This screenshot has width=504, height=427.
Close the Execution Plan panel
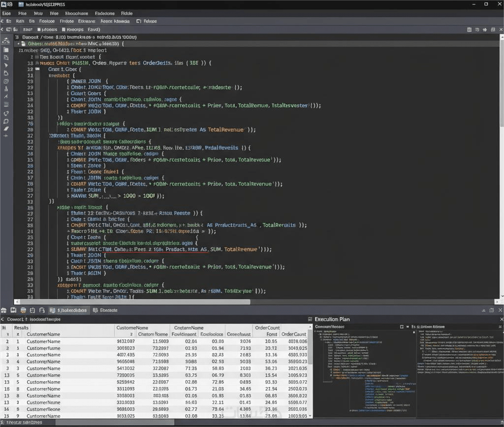pyautogui.click(x=502, y=319)
